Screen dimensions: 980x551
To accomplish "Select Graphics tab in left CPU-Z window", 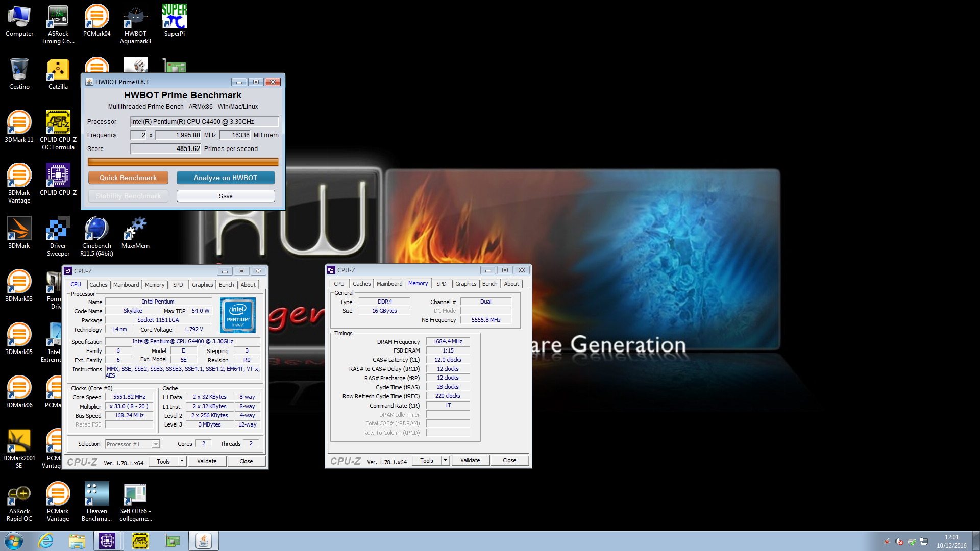I will [x=203, y=285].
